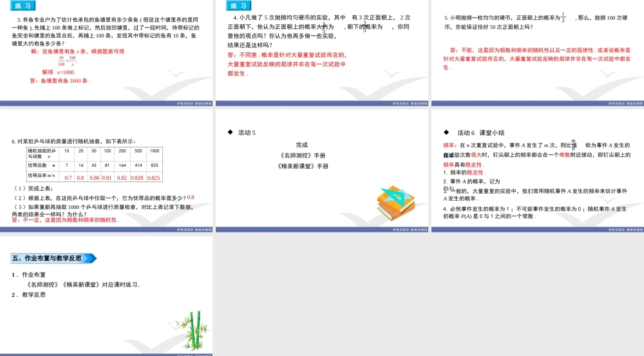Click the books and ruler illustration on 活动5 slide

point(396,203)
